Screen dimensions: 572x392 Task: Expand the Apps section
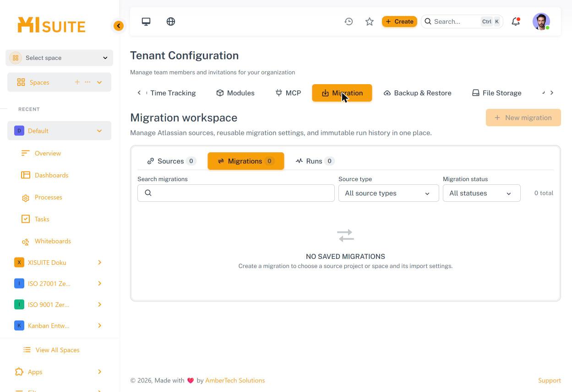(x=99, y=372)
